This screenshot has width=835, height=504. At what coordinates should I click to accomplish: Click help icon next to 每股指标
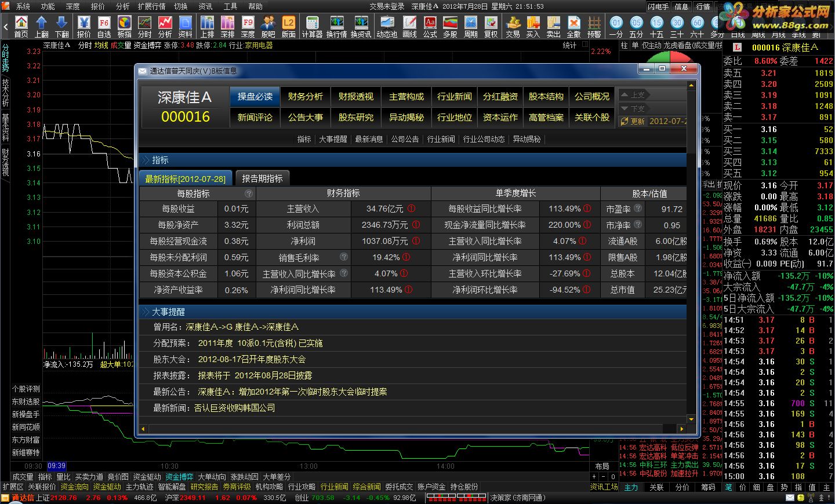[x=249, y=193]
